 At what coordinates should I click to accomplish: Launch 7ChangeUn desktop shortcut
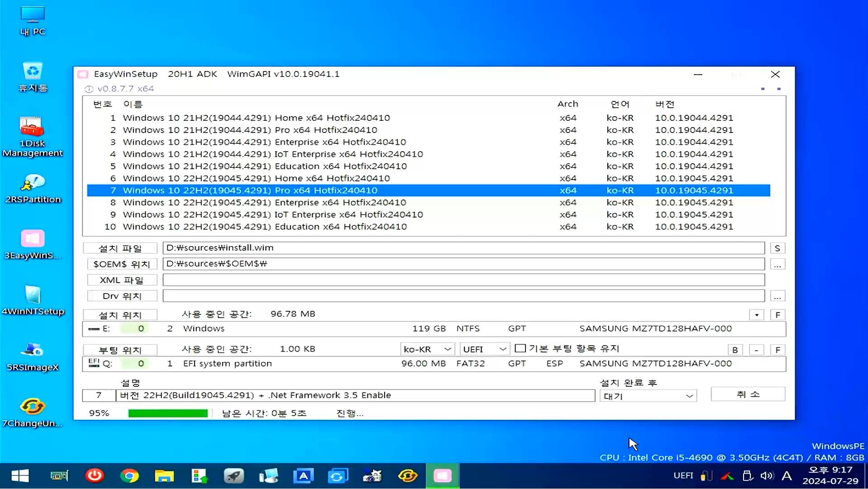click(x=33, y=413)
